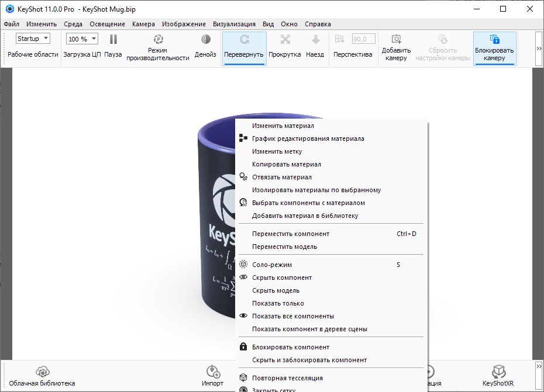
Task: Open the Startup workspace dropdown
Action: [33, 39]
